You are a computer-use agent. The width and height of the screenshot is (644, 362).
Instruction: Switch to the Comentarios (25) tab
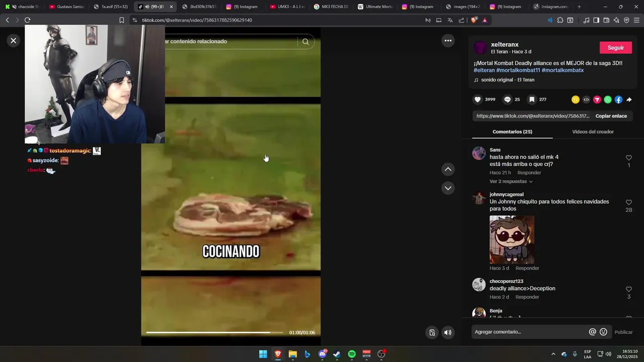point(512,132)
